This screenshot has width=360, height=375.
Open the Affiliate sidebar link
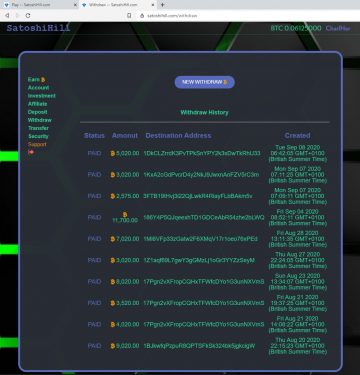click(x=37, y=104)
